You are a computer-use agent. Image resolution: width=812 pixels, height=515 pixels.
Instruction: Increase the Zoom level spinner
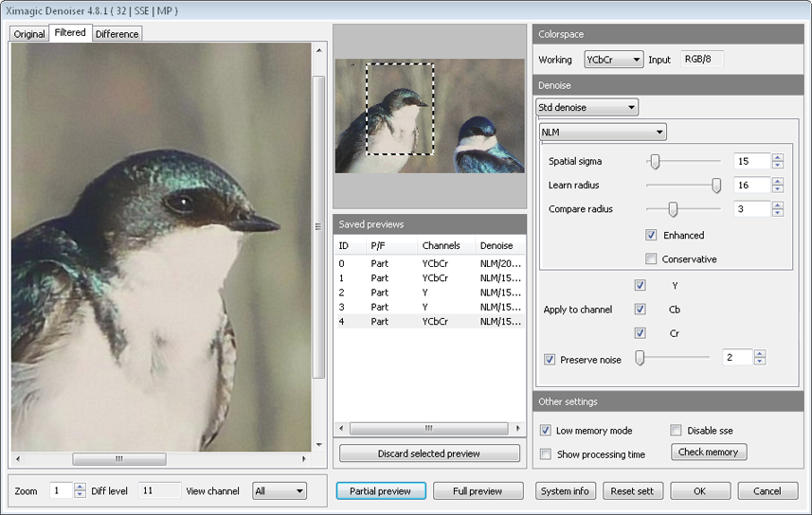click(81, 487)
